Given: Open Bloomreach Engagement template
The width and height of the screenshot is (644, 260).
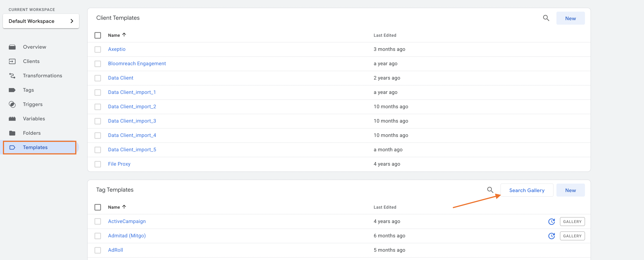Looking at the screenshot, I should [x=137, y=64].
